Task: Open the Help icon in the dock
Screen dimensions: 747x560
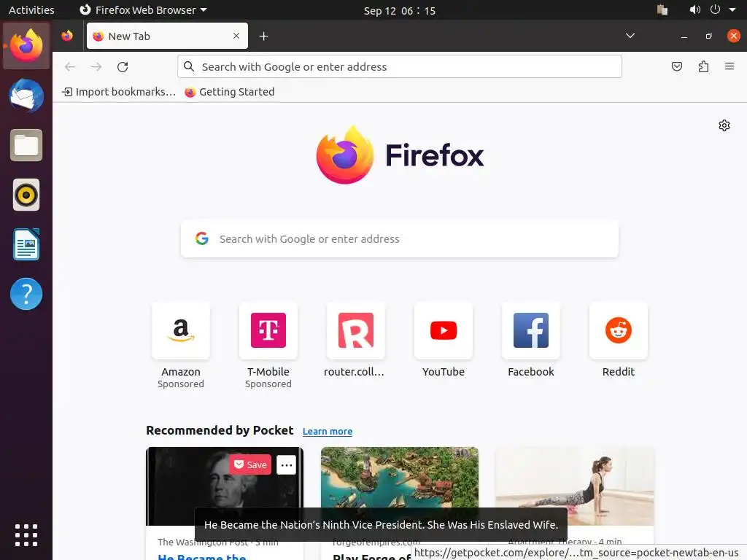Action: coord(26,294)
